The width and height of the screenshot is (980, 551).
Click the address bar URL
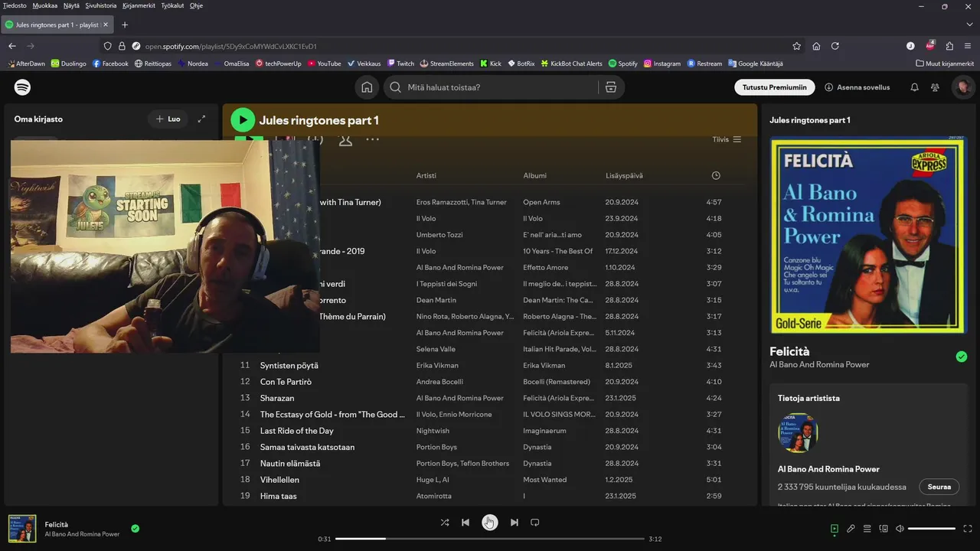pos(231,46)
